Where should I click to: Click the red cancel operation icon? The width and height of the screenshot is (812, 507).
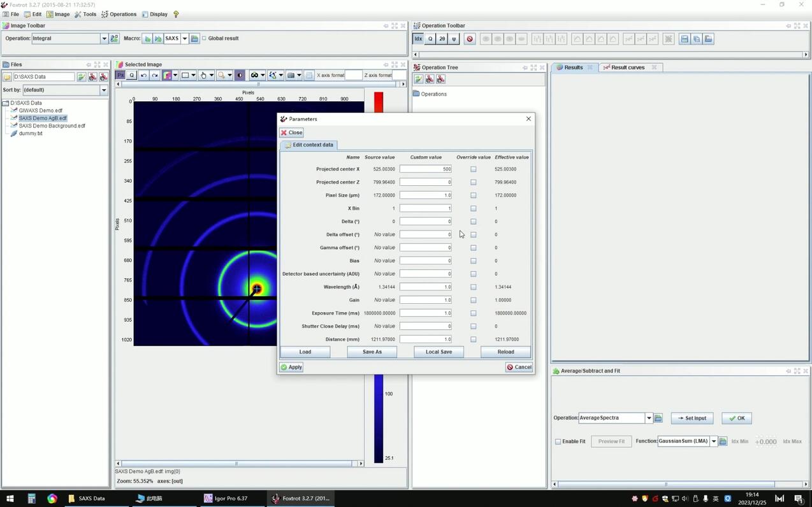pos(470,39)
